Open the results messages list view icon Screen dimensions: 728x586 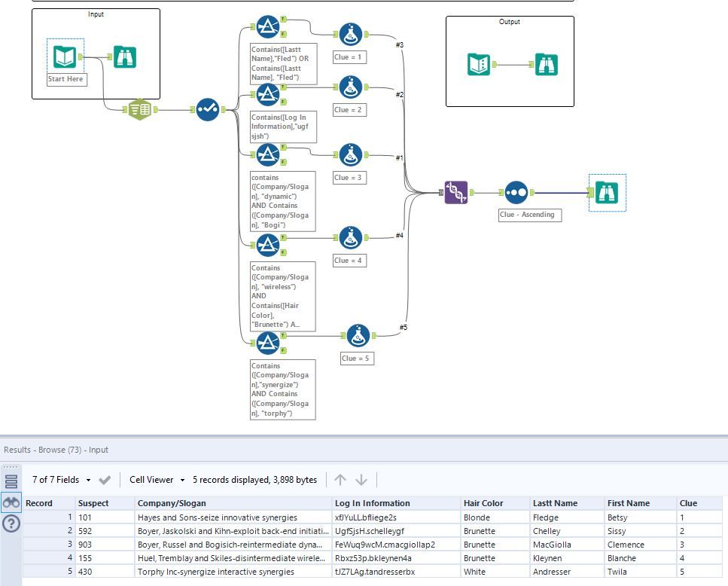pyautogui.click(x=11, y=481)
